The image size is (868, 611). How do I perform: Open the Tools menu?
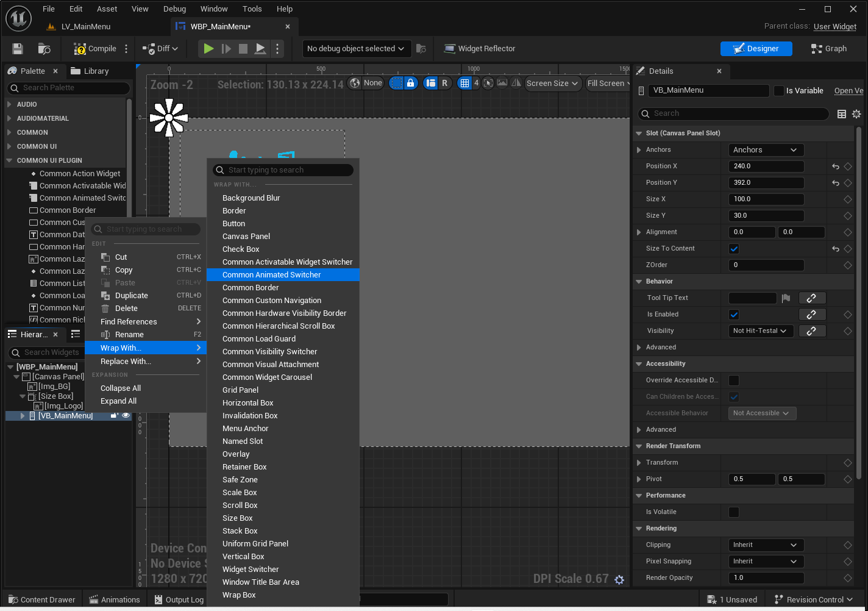[252, 9]
